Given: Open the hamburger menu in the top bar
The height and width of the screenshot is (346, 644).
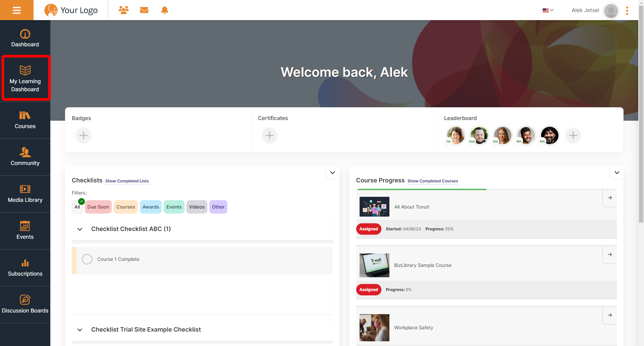Looking at the screenshot, I should tap(17, 10).
